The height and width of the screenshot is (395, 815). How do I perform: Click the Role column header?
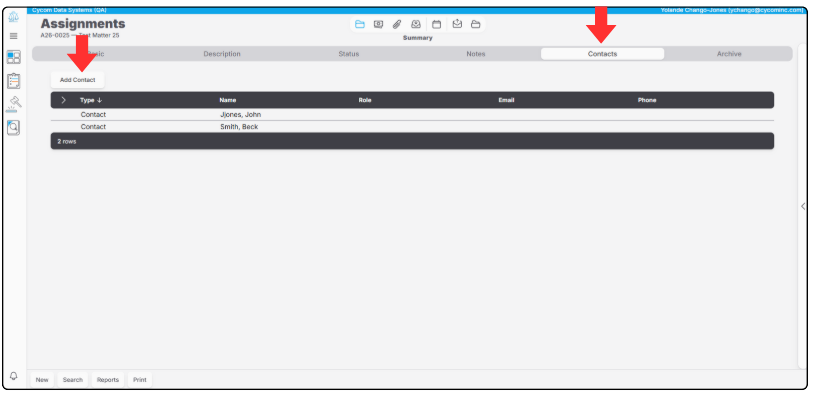[x=365, y=100]
